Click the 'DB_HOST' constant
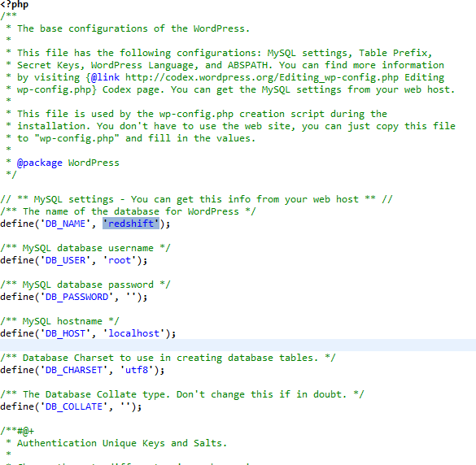 click(x=65, y=333)
